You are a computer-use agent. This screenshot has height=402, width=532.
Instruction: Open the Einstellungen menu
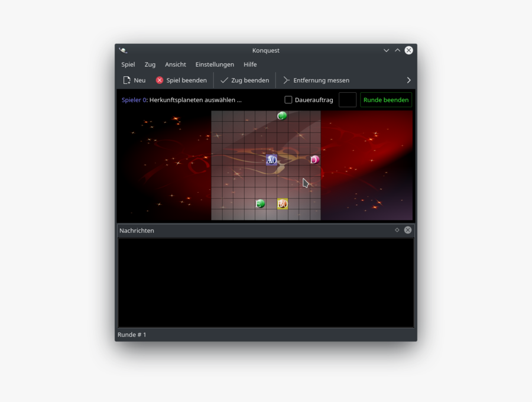point(215,64)
